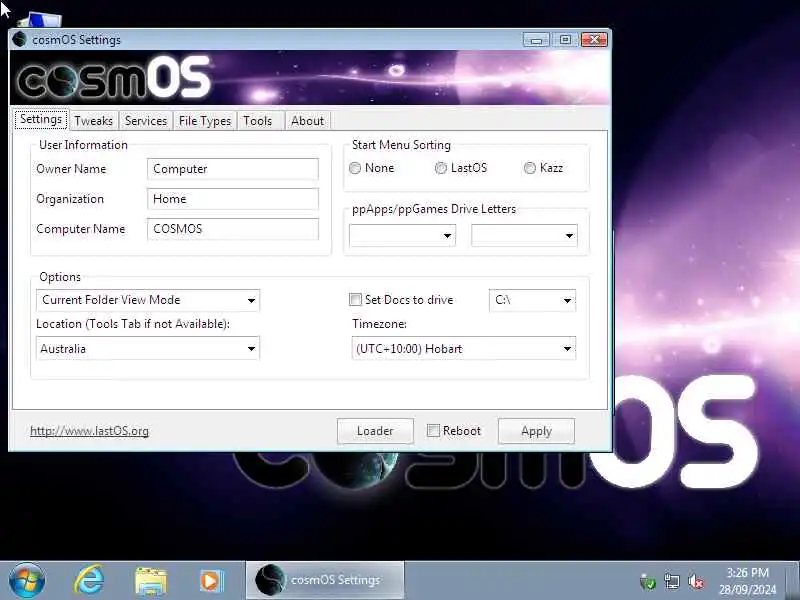Image resolution: width=800 pixels, height=600 pixels.
Task: Show the About tab
Action: (x=308, y=121)
